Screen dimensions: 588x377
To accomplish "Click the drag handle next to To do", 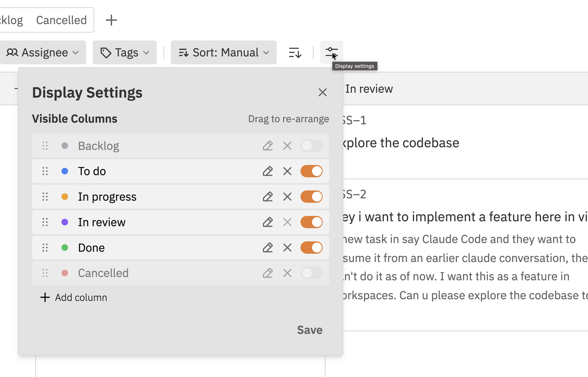I will [45, 171].
